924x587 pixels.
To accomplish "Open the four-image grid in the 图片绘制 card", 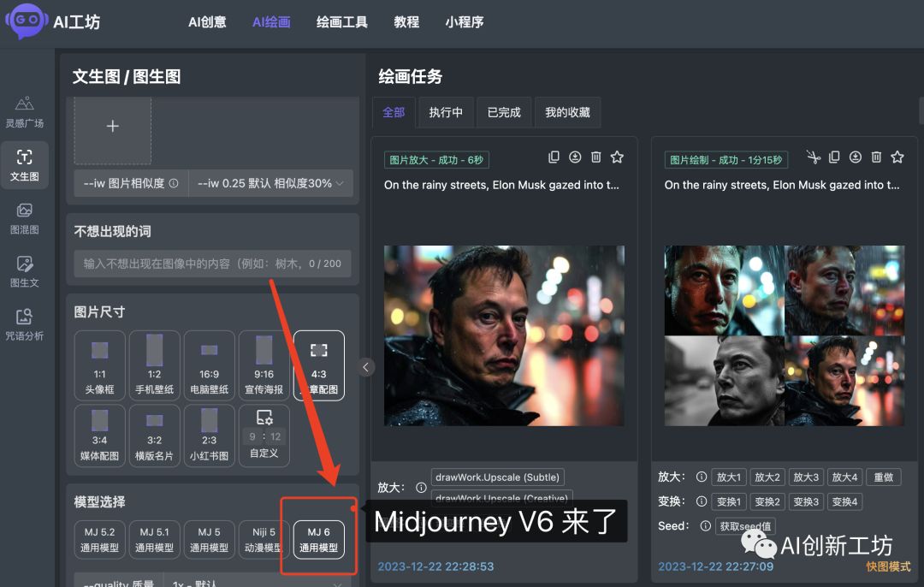I will (785, 335).
